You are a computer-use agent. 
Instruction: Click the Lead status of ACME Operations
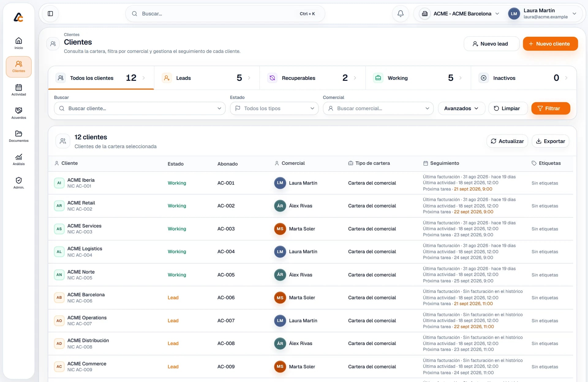click(x=173, y=321)
